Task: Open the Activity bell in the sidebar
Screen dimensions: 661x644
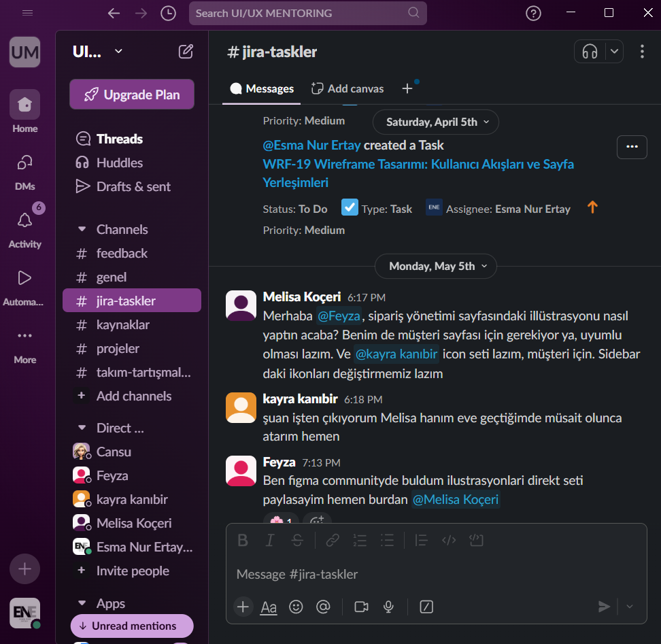Action: 24,220
